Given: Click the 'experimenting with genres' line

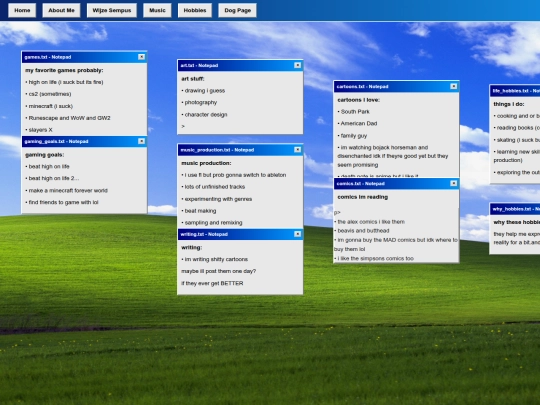Looking at the screenshot, I should pos(217,199).
